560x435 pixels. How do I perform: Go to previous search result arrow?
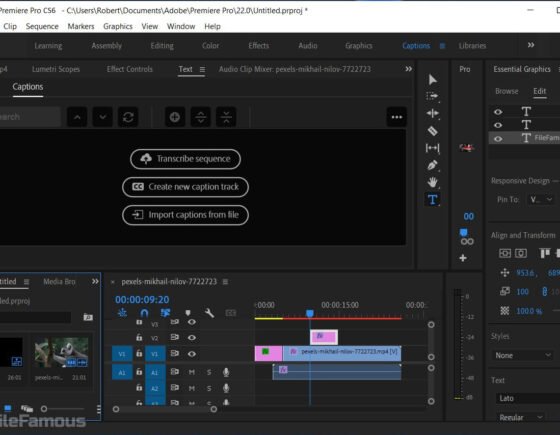77,117
